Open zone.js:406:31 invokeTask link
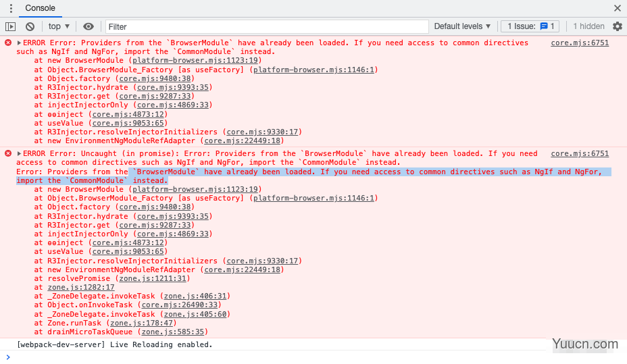 (x=195, y=296)
